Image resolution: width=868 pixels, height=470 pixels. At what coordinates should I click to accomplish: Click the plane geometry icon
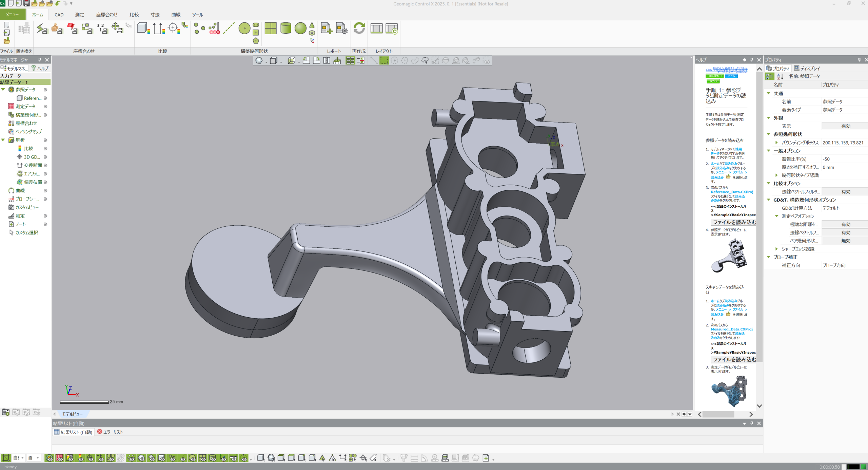pos(271,29)
